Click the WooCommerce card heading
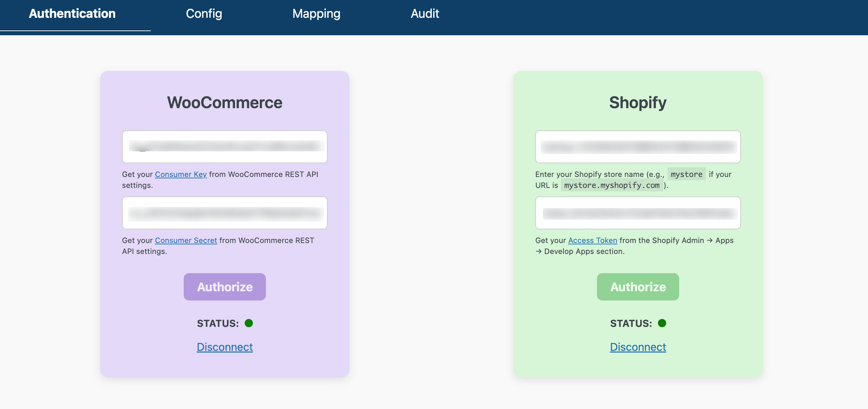Screen dimensions: 868x409 224,103
